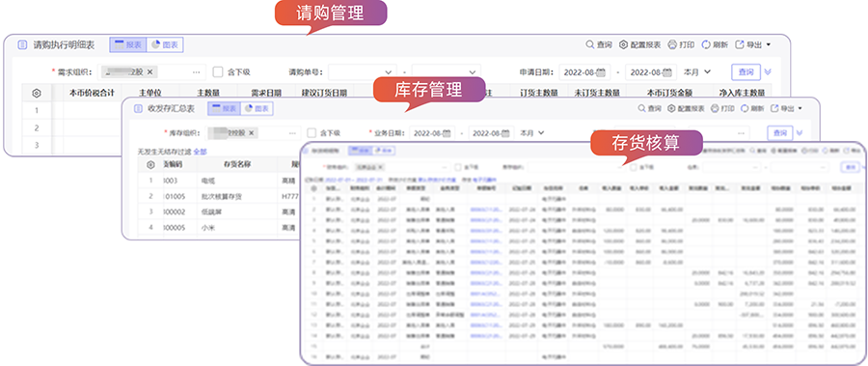Refresh the 收发存汇总表 report
Screen dimensions: 868x366
point(753,109)
